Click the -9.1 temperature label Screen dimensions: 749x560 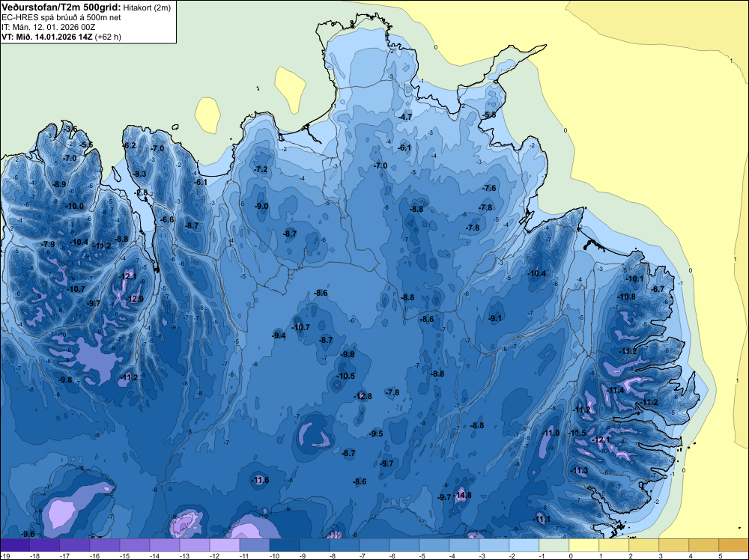[495, 318]
